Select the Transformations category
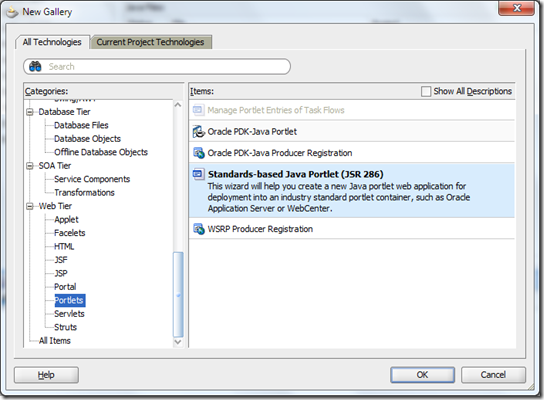Image resolution: width=544 pixels, height=400 pixels. click(84, 193)
